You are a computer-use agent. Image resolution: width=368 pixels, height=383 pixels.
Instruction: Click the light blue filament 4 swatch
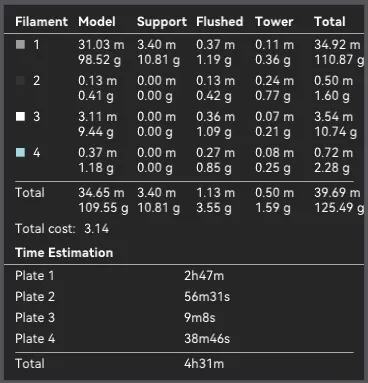coord(20,152)
